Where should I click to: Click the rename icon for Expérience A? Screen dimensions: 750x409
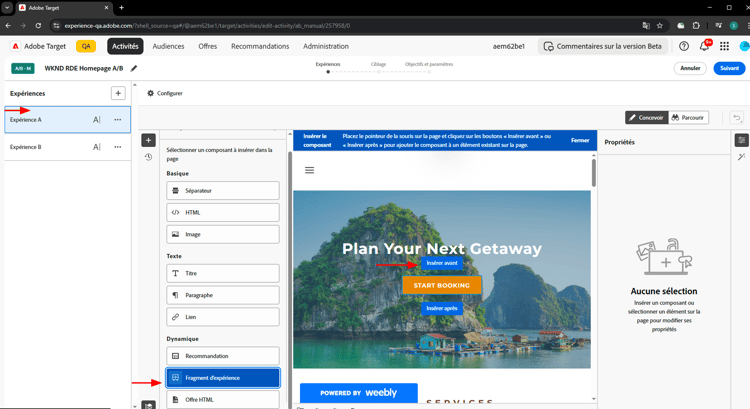[97, 120]
